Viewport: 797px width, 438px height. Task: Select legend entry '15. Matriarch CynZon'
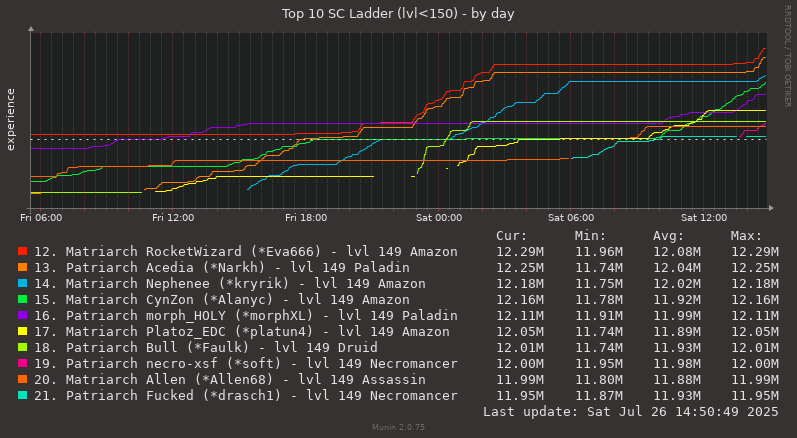click(222, 299)
